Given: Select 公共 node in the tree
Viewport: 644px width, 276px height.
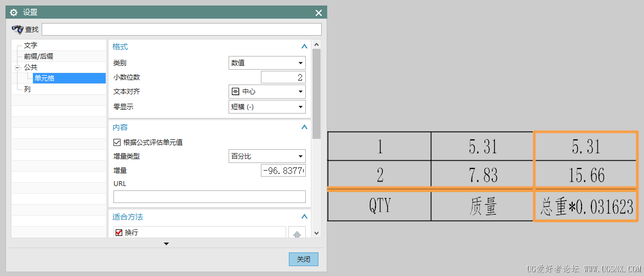Looking at the screenshot, I should tap(31, 67).
